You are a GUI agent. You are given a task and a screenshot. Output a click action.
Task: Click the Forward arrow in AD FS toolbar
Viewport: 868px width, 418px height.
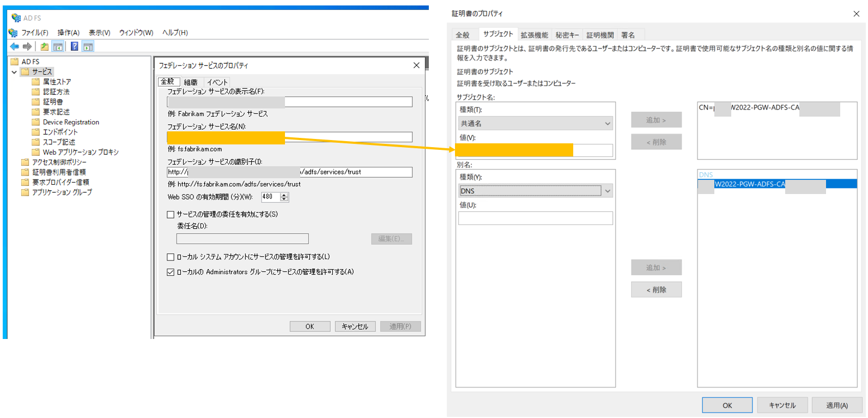(27, 47)
